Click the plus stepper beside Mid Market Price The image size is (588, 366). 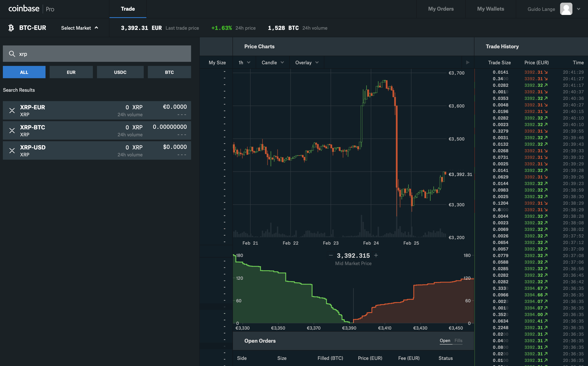(x=376, y=255)
